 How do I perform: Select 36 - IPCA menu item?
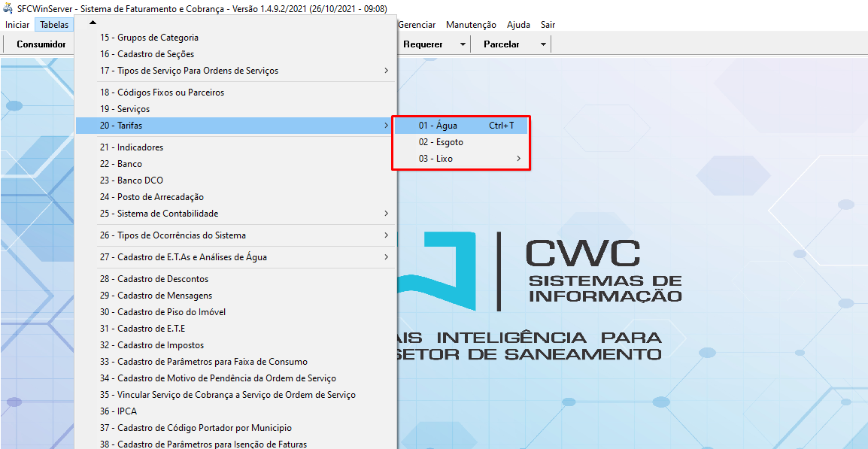(x=118, y=411)
